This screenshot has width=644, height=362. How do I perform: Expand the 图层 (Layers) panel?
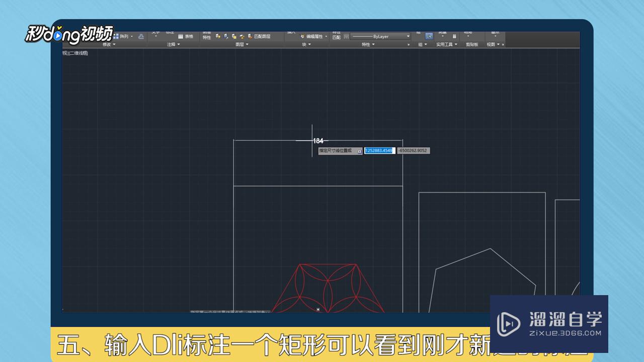coord(243,44)
